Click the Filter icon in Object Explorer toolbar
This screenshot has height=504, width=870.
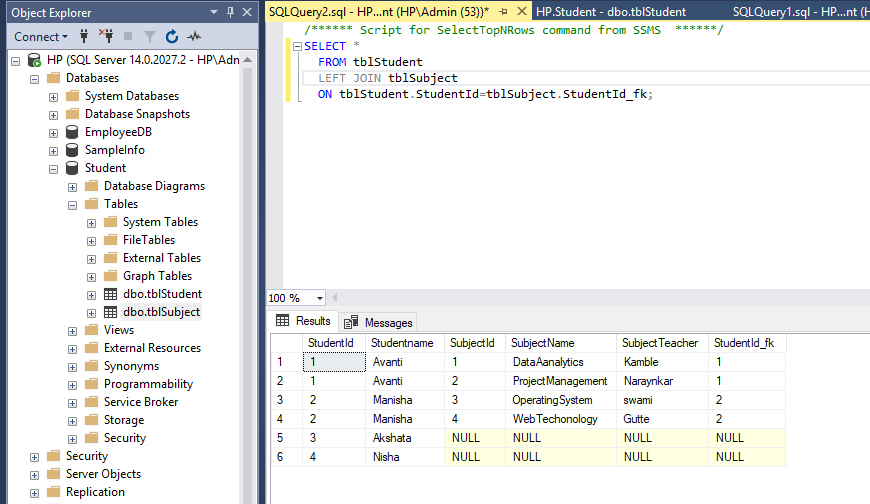(x=150, y=37)
